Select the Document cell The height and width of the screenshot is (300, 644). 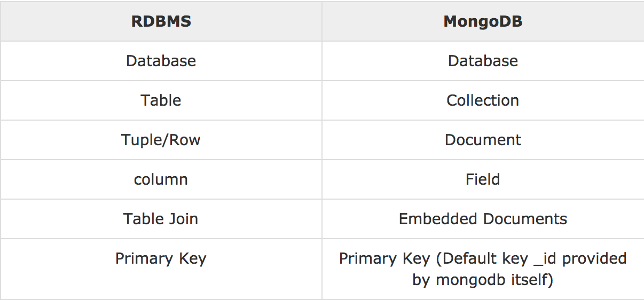coord(483,140)
